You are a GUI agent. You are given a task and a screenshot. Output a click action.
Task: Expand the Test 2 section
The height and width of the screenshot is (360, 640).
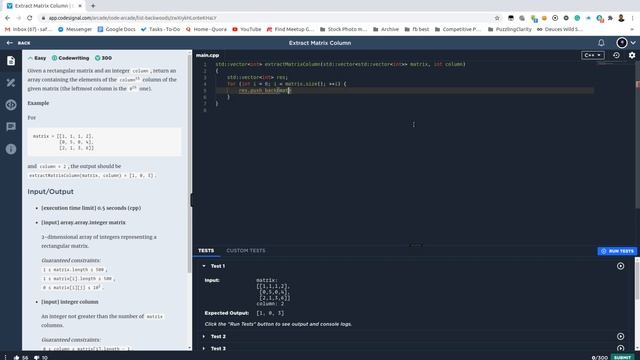pyautogui.click(x=204, y=336)
